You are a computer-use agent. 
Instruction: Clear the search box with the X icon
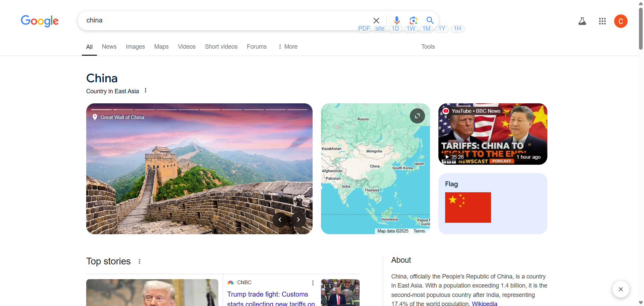tap(376, 20)
